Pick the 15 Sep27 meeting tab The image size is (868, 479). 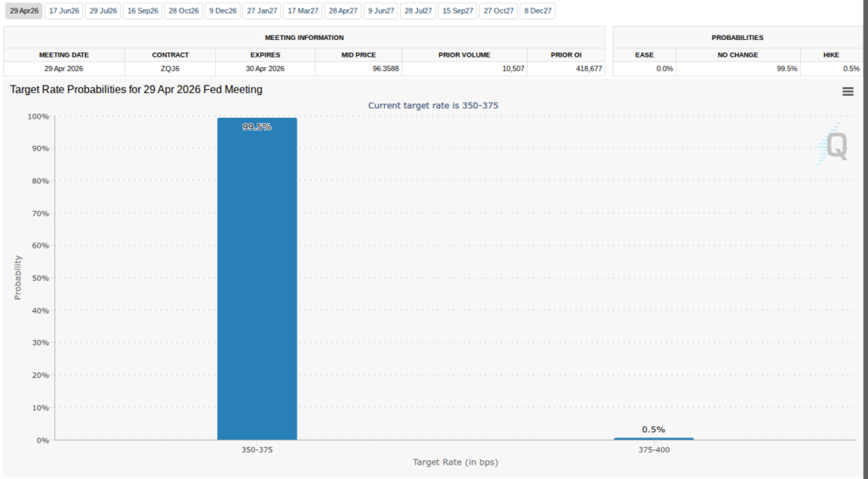[x=458, y=11]
